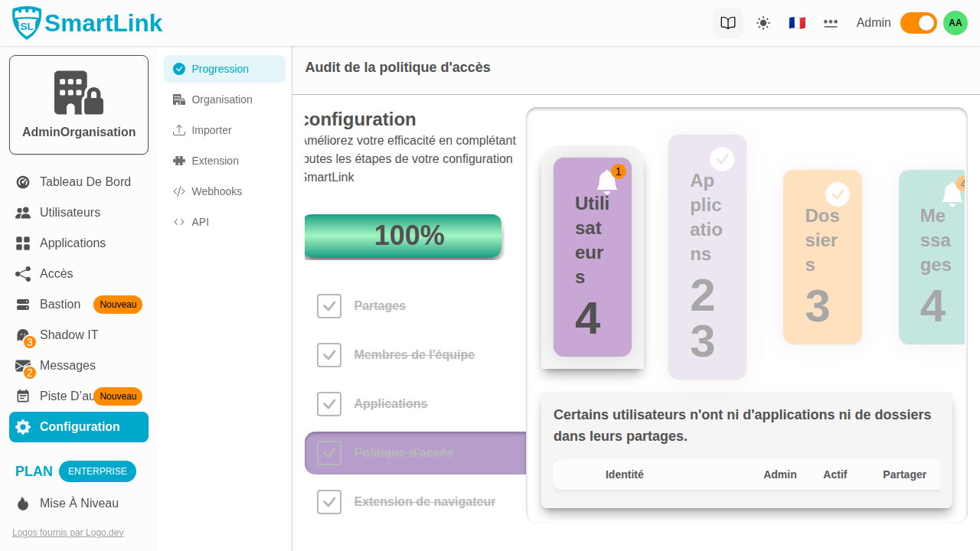Select the AdminOrganisation organisation card
Screen dimensions: 980x551
coord(79,105)
